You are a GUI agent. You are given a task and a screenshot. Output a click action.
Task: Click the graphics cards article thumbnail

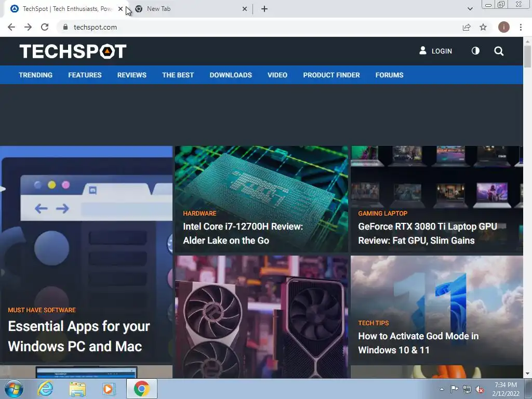(262, 317)
